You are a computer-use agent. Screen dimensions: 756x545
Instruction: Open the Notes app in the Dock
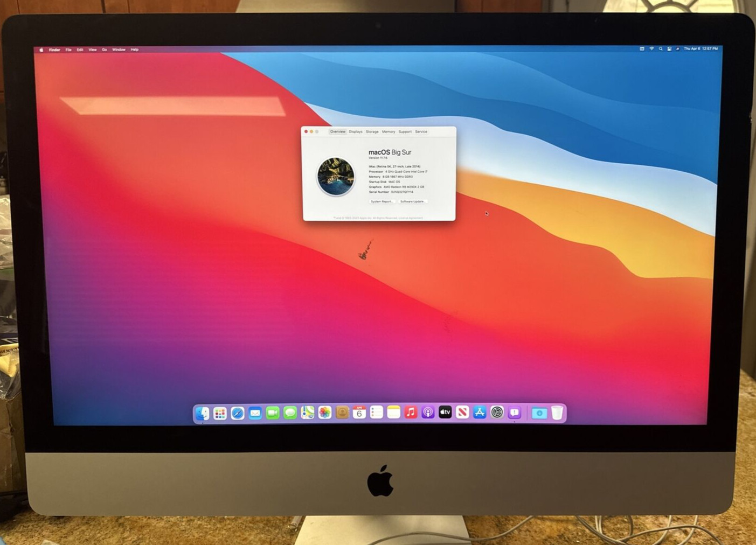pos(393,413)
